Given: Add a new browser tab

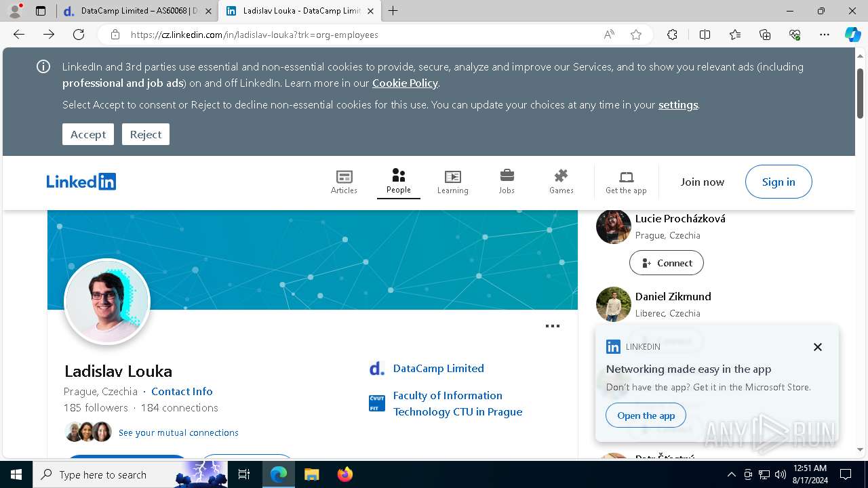Looking at the screenshot, I should point(393,11).
